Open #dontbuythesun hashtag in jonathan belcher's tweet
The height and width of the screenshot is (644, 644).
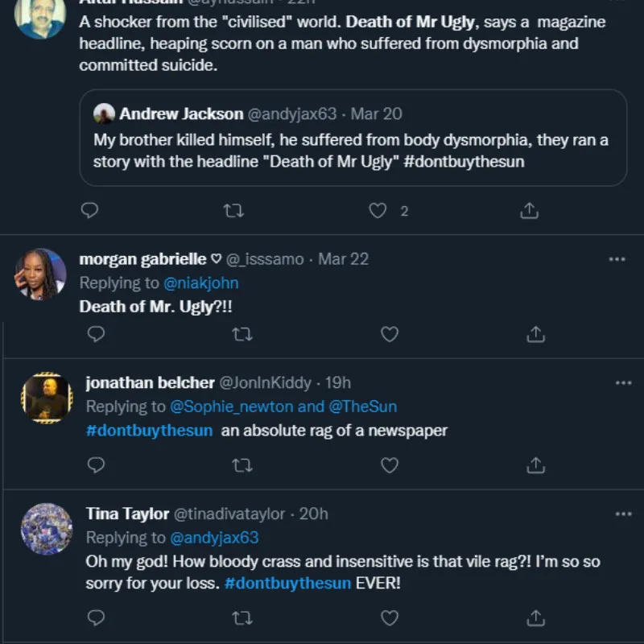pos(149,431)
